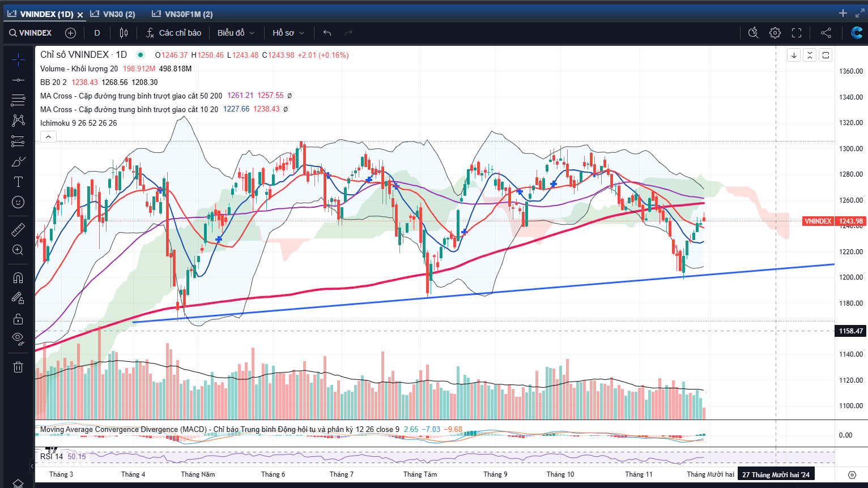Activate the zoom in tool
The width and height of the screenshot is (868, 488).
[18, 250]
